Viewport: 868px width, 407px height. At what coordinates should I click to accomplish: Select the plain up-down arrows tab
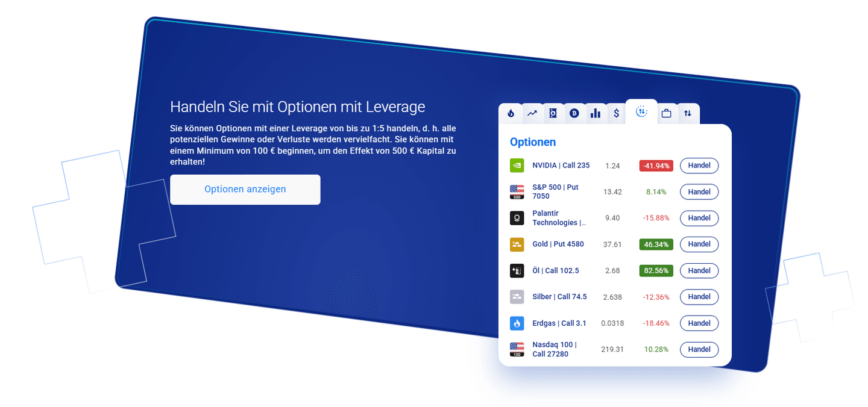pos(688,113)
